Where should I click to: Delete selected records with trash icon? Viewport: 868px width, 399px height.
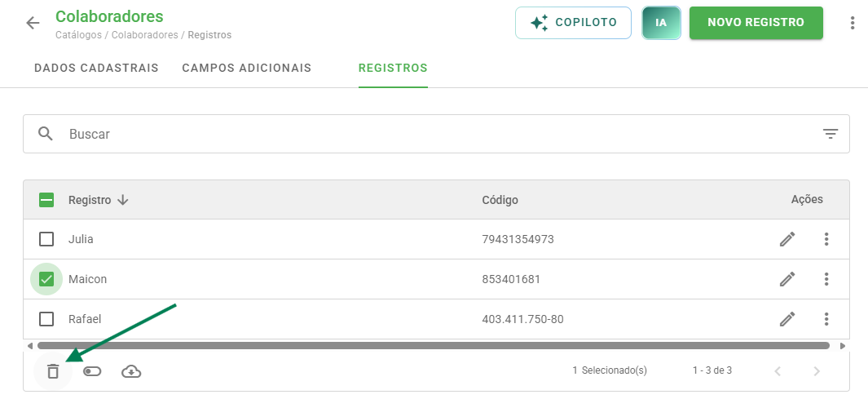click(53, 370)
